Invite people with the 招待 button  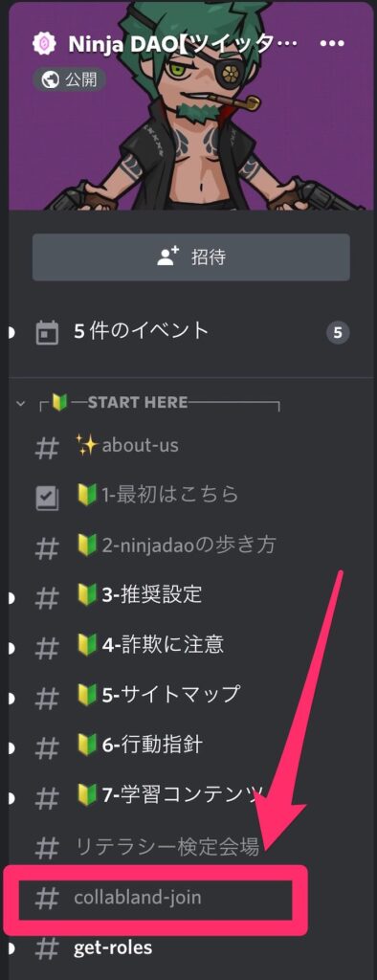pyautogui.click(x=190, y=256)
